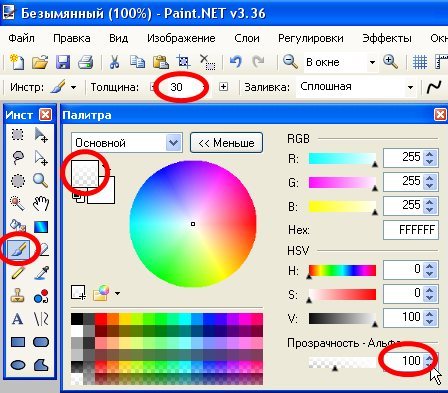Image resolution: width=448 pixels, height=393 pixels.
Task: Click the Paste clipboard icon
Action: [161, 62]
